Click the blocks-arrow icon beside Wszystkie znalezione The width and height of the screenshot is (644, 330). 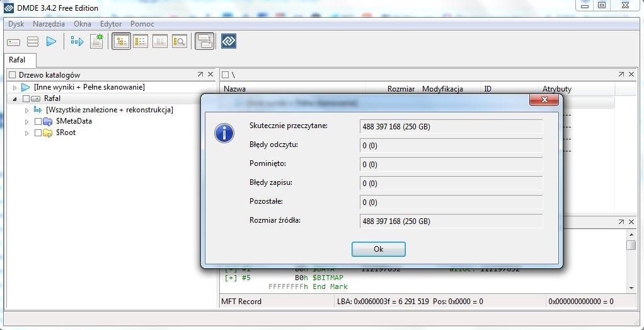click(38, 110)
